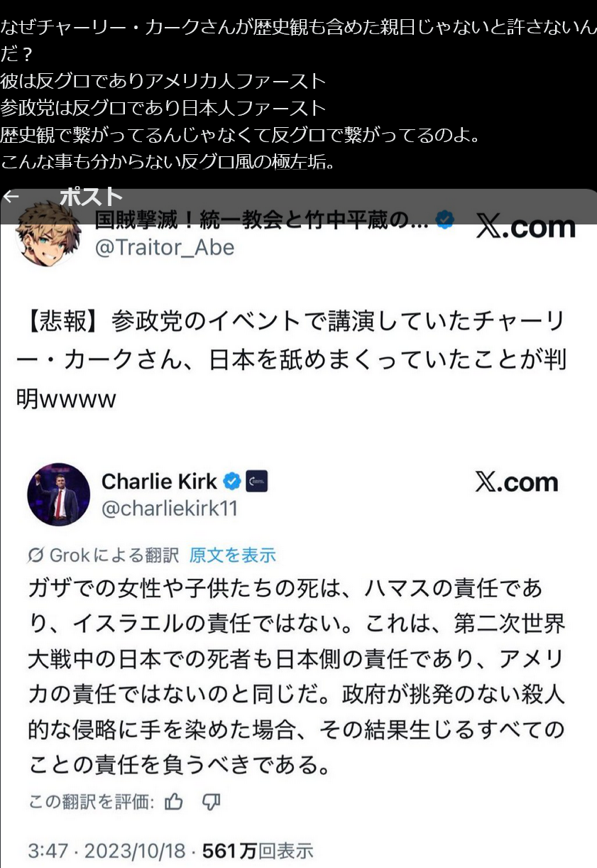This screenshot has width=597, height=868.
Task: Click the Charlie Kirk display name
Action: 160,482
